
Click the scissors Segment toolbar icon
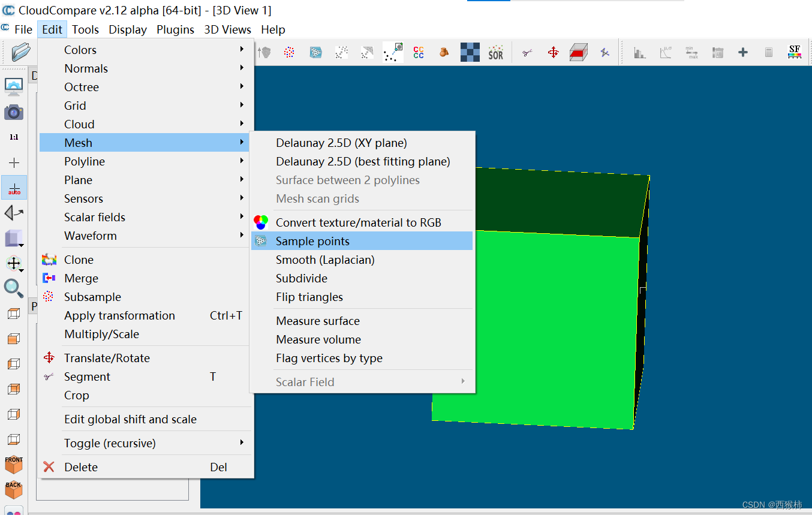pyautogui.click(x=527, y=53)
